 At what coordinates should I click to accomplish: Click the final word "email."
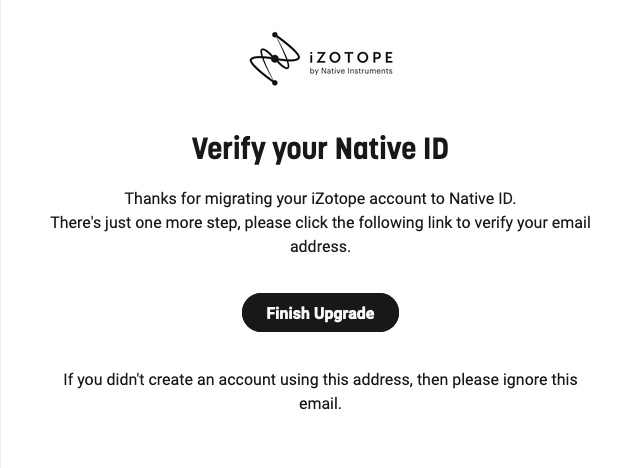pos(320,404)
